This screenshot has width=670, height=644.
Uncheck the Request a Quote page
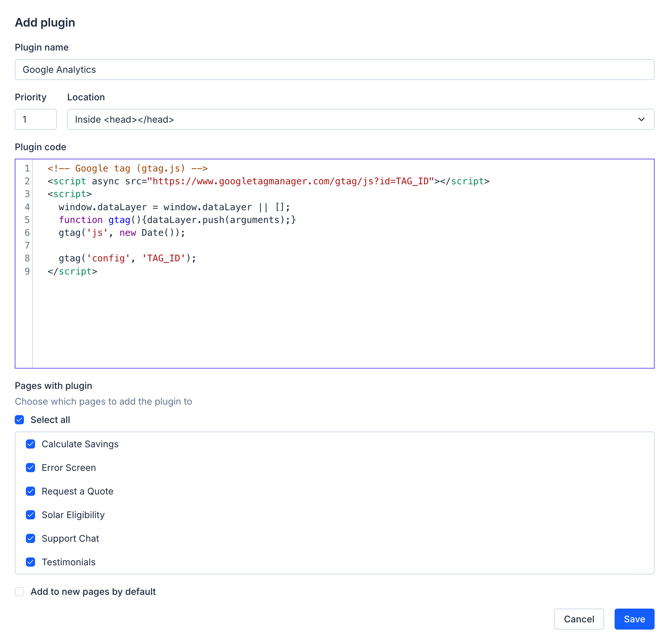[x=30, y=491]
